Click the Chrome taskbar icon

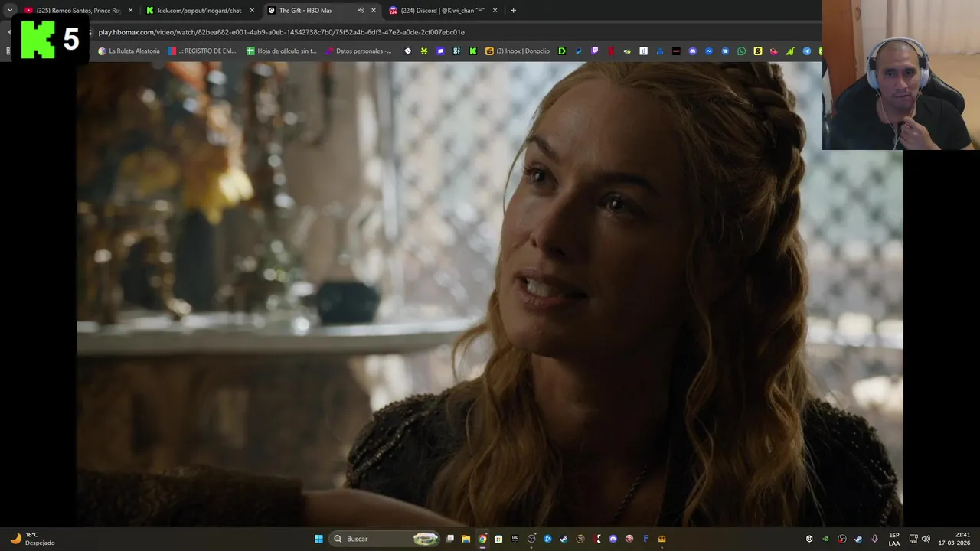tap(482, 539)
